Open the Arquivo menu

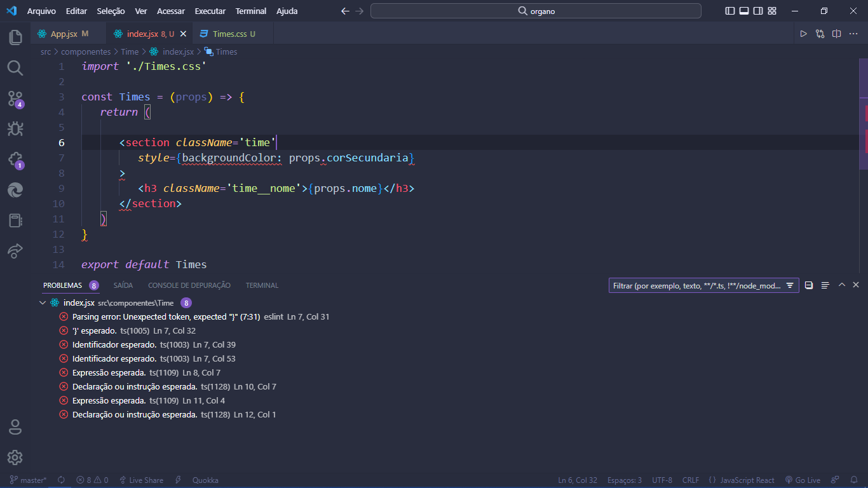pos(41,11)
